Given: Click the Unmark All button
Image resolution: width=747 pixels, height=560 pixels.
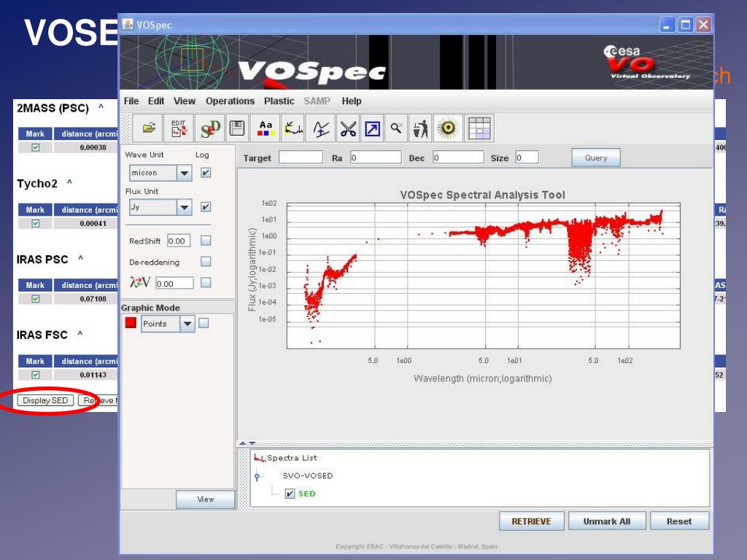Looking at the screenshot, I should pos(606,521).
